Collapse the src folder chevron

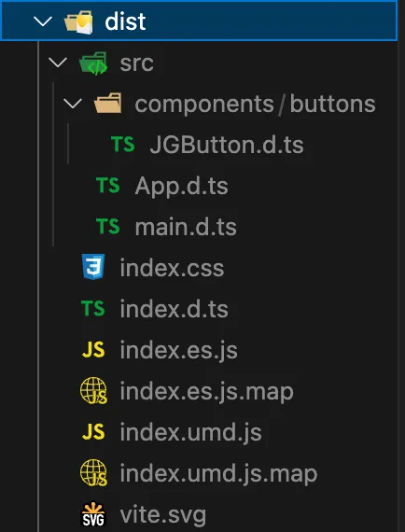[x=58, y=63]
